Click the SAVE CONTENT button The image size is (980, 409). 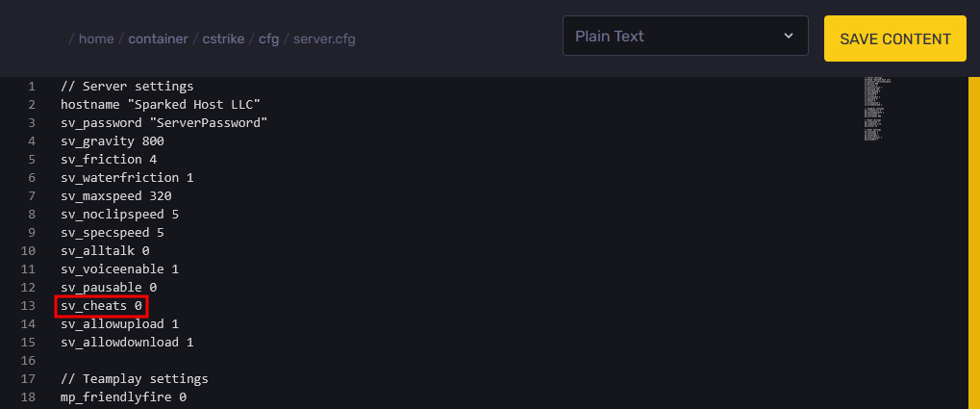894,38
